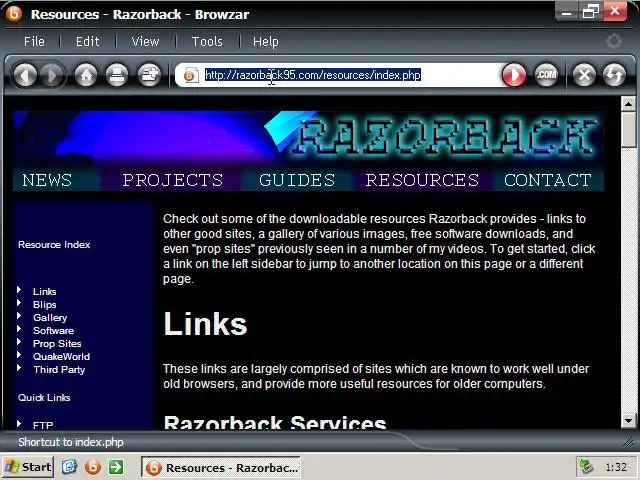Open the Gallery sidebar link
This screenshot has width=640, height=480.
(50, 318)
